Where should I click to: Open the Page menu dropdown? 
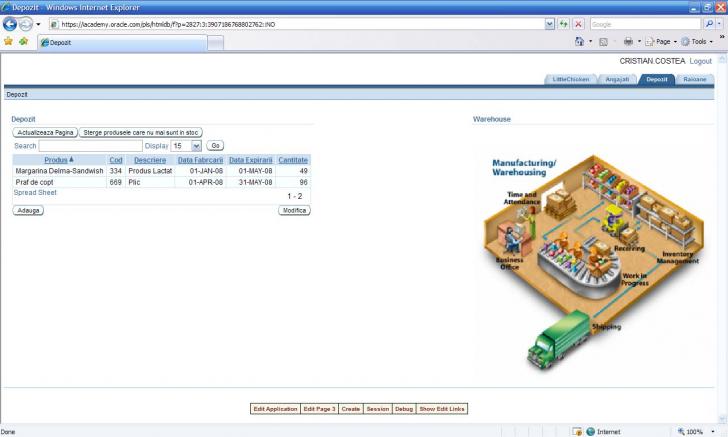[x=662, y=42]
